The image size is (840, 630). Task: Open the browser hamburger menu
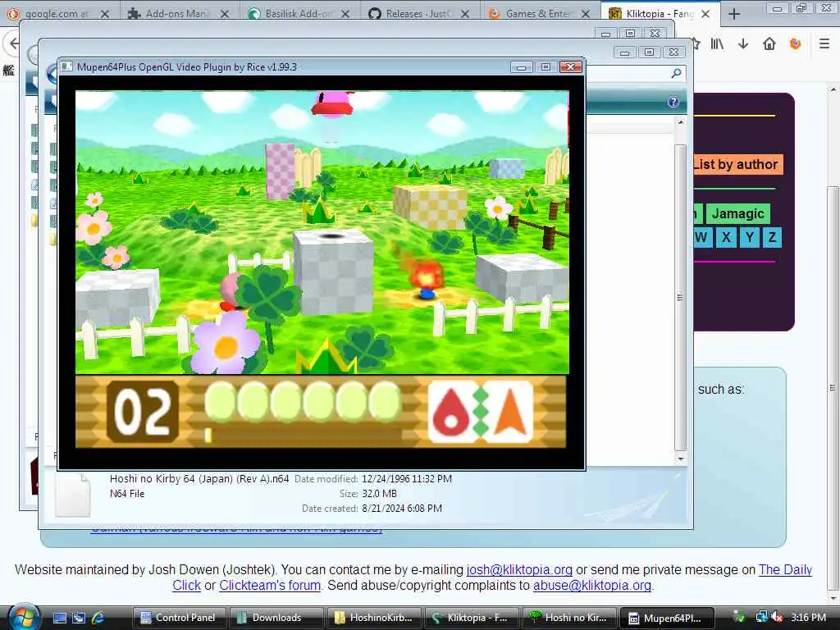point(824,44)
